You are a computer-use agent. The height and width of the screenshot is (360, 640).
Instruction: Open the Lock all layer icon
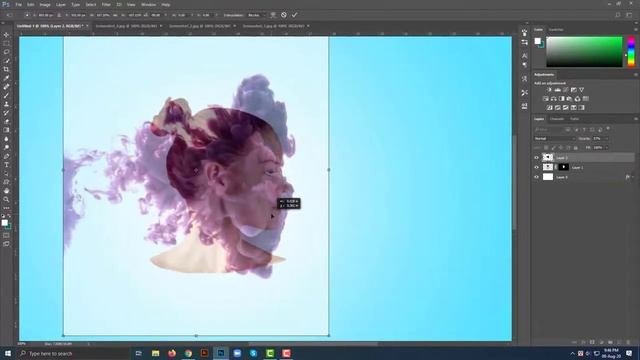click(x=576, y=148)
